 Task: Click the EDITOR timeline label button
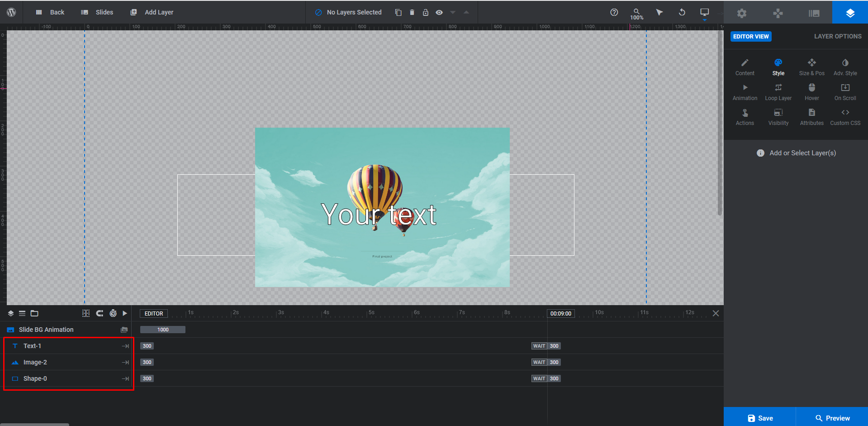tap(154, 313)
